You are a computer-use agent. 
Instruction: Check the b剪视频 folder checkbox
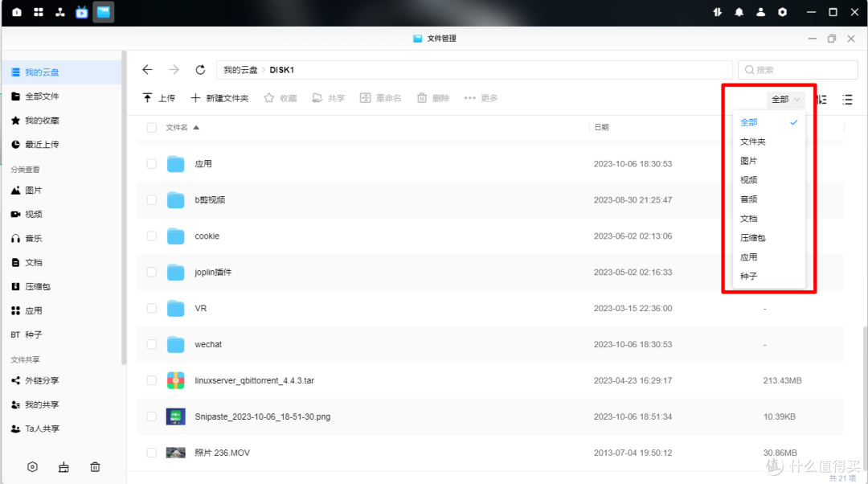click(x=152, y=200)
